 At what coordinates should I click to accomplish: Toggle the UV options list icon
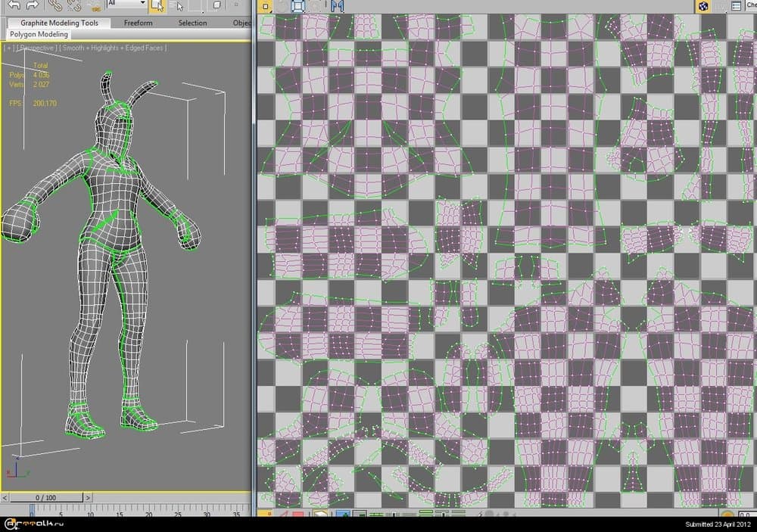(x=737, y=6)
